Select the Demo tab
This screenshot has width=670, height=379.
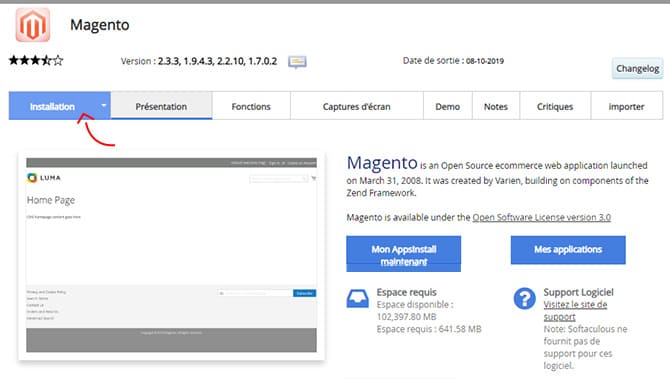(x=447, y=106)
